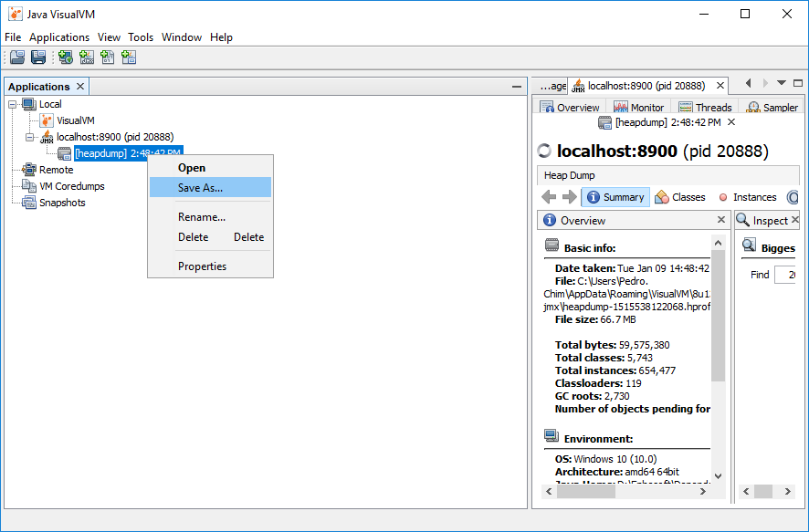Select the truncated '...age' document tab
809x532 pixels.
pyautogui.click(x=551, y=86)
